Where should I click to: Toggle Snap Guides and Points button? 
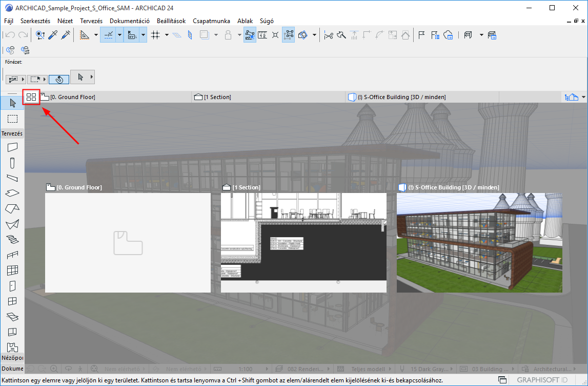tap(108, 35)
